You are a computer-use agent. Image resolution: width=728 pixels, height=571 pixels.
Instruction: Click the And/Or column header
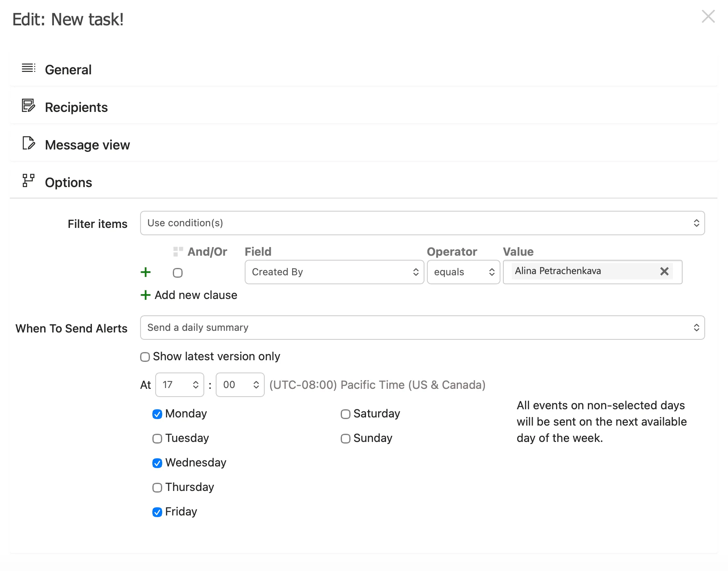[x=207, y=252]
